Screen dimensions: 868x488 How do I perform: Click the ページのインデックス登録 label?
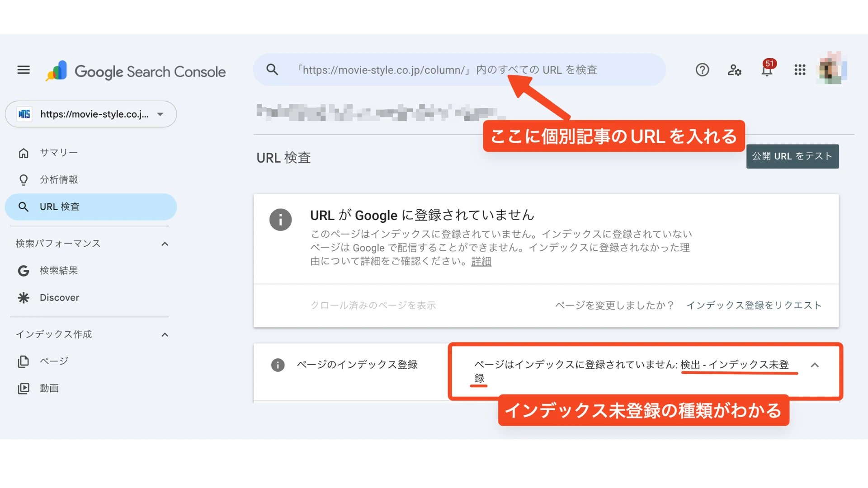[x=357, y=365]
